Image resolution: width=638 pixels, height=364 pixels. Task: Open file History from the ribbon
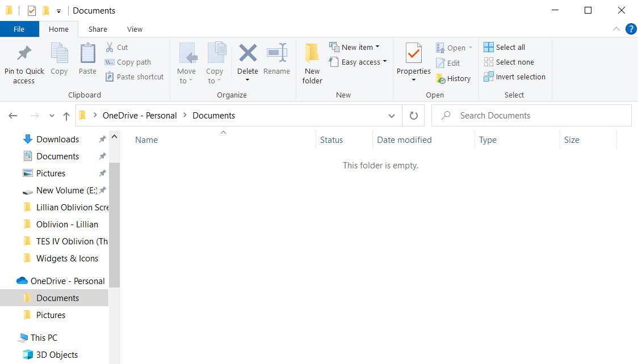click(454, 78)
